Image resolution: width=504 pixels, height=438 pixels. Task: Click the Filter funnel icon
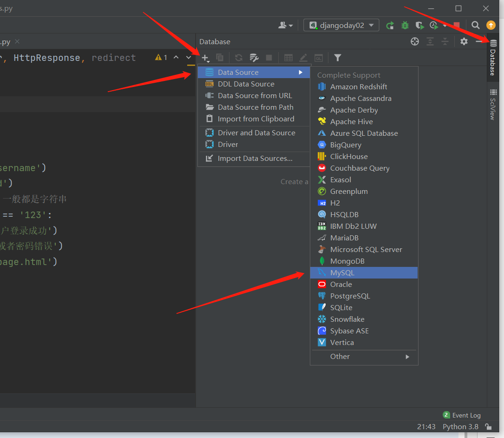pyautogui.click(x=338, y=58)
